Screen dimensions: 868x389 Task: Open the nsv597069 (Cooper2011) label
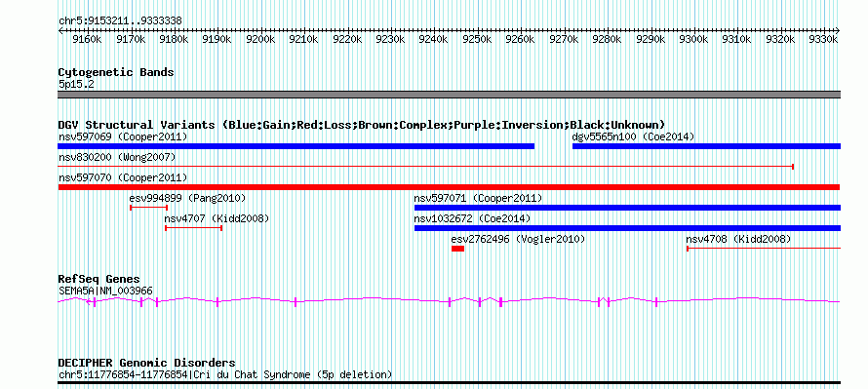point(123,136)
